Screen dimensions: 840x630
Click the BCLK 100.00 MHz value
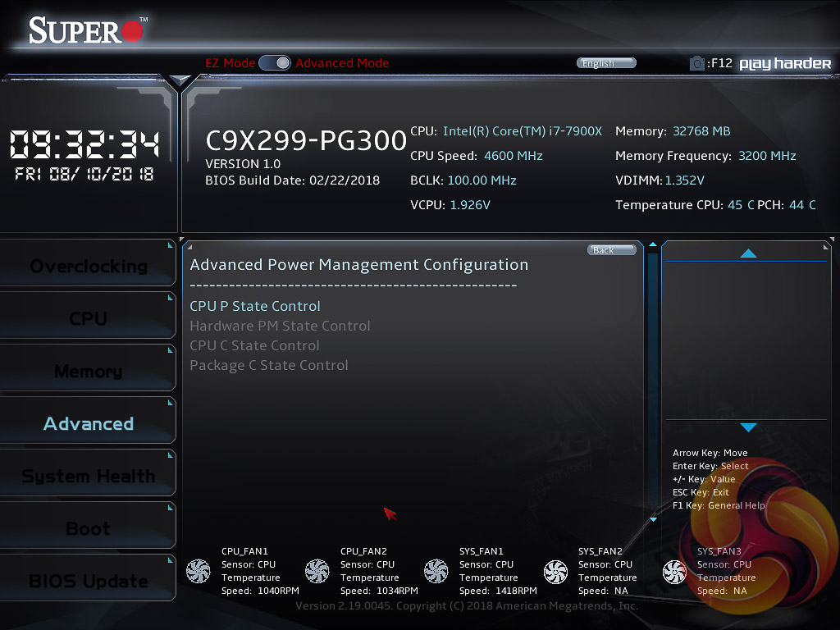coord(482,180)
